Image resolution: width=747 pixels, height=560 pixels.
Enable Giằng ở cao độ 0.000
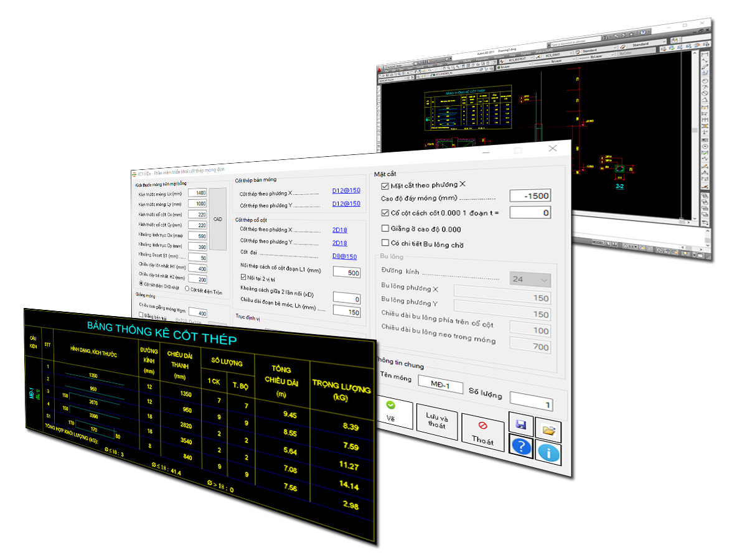[385, 228]
